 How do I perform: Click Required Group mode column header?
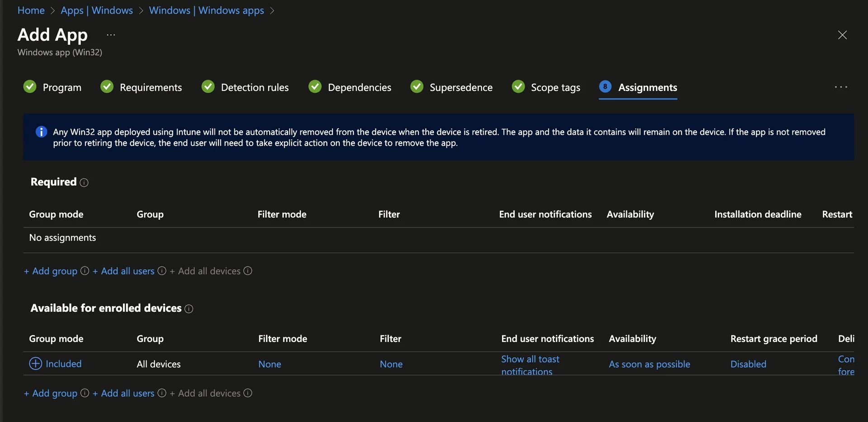(x=56, y=214)
